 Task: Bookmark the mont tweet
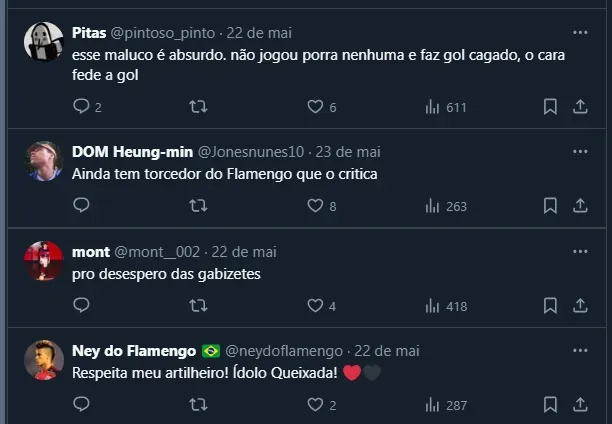[550, 306]
